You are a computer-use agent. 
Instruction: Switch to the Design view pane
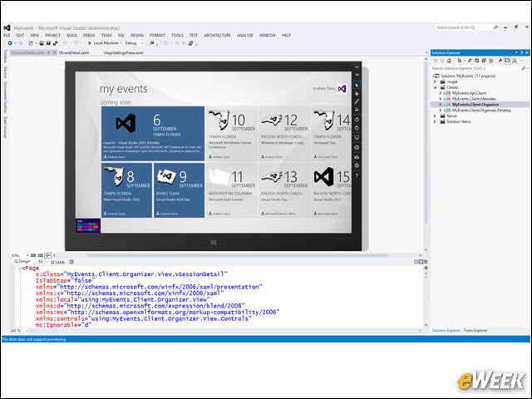pyautogui.click(x=22, y=262)
